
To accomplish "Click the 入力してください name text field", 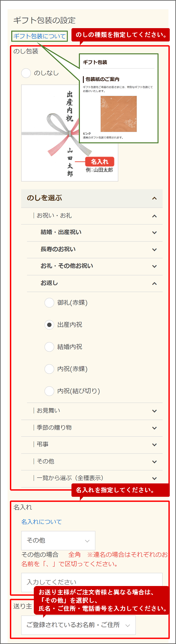I will [92, 582].
